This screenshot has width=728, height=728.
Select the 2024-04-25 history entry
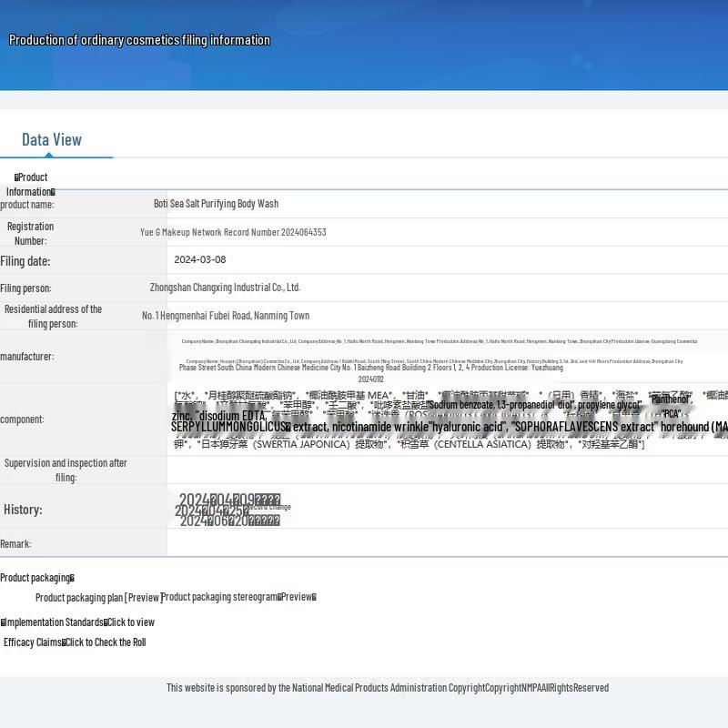coord(211,511)
